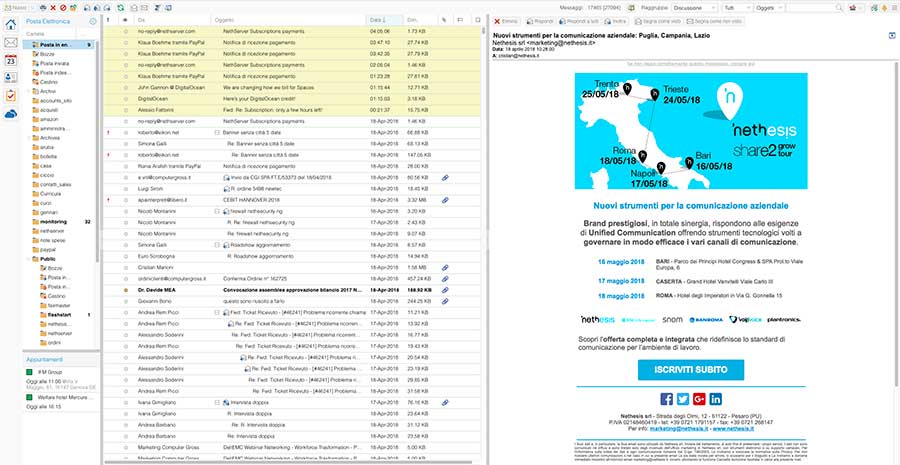Toggle read status dot on Euro Scrobogna row
The height and width of the screenshot is (465, 900).
coord(126,256)
